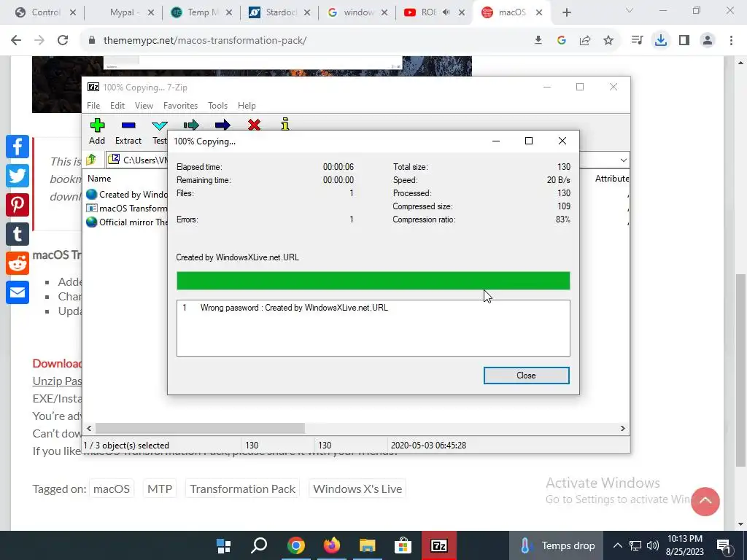The height and width of the screenshot is (560, 747).
Task: Open the Tools menu in 7-Zip
Action: coord(217,106)
